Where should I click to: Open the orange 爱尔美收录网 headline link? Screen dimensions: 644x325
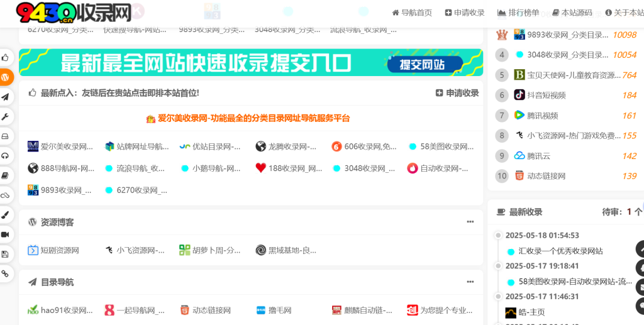click(248, 119)
